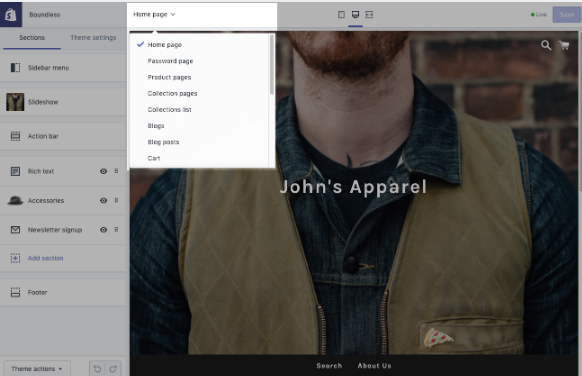The image size is (582, 376).
Task: Open the Home page selector dropdown
Action: coord(154,14)
